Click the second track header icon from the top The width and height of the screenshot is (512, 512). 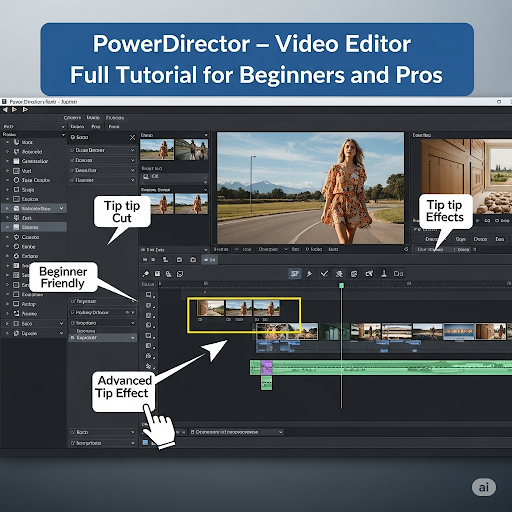149,305
